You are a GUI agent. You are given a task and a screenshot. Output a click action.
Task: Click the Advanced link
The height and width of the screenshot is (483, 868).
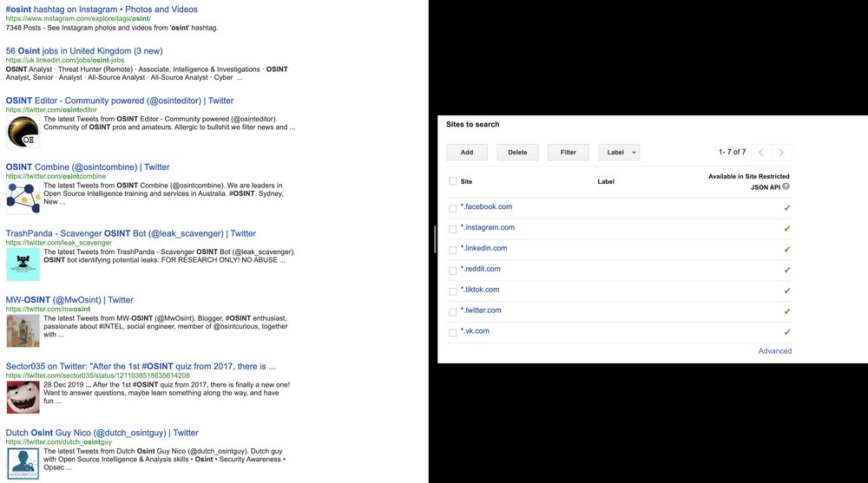point(775,351)
